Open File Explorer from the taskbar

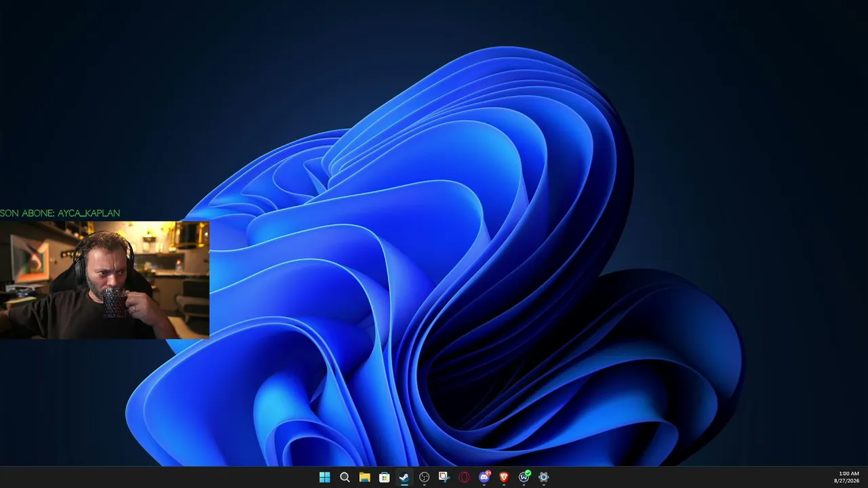tap(364, 477)
